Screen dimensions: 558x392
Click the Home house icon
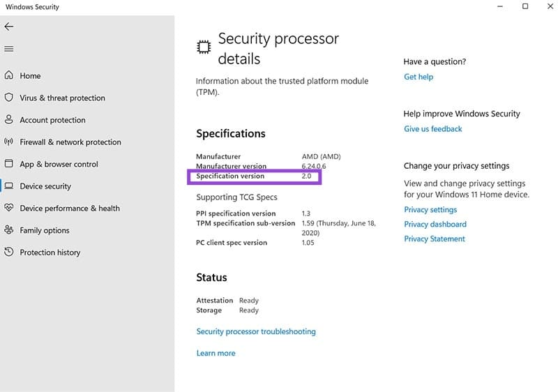9,75
